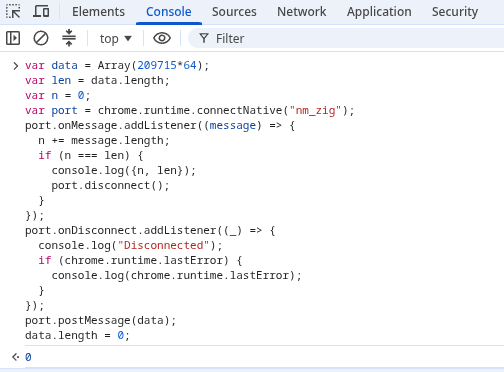This screenshot has height=372, width=504.
Task: Clear the console with the circle-slash icon
Action: 41,38
